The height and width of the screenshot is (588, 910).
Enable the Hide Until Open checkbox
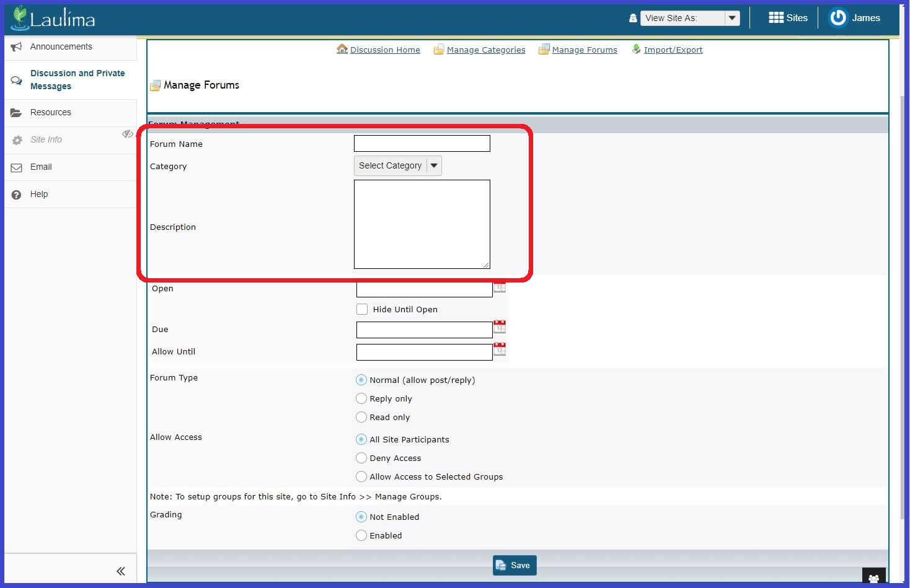[362, 309]
